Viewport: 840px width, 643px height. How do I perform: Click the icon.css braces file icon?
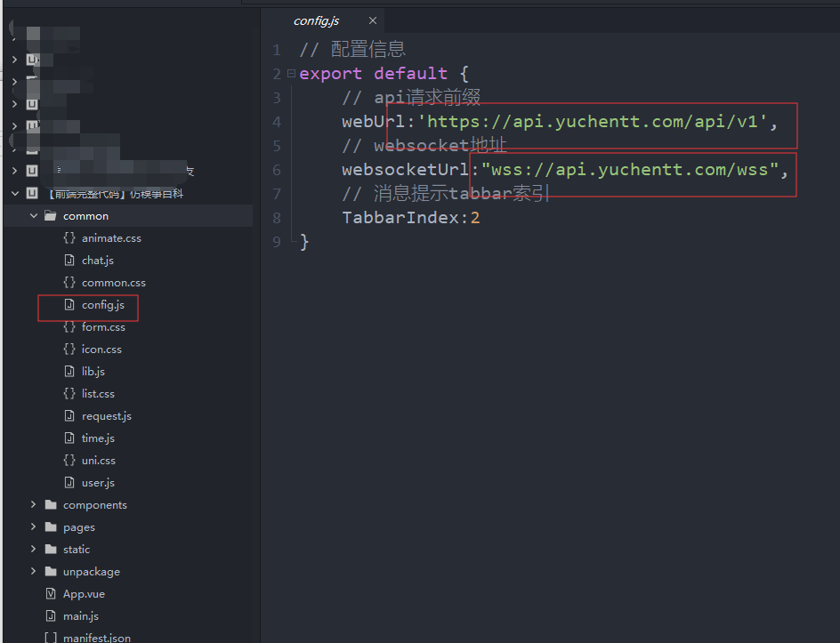[69, 349]
